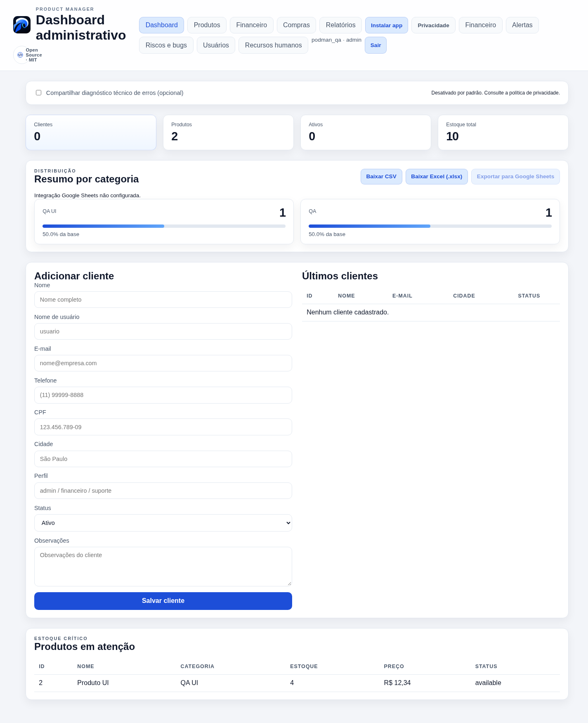Click the Produtos stat card
This screenshot has height=723, width=588.
228,132
